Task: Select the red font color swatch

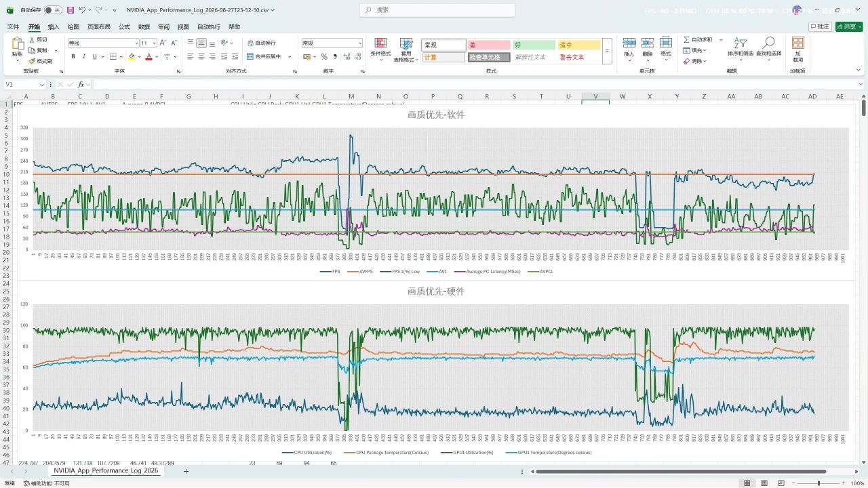Action: [149, 57]
